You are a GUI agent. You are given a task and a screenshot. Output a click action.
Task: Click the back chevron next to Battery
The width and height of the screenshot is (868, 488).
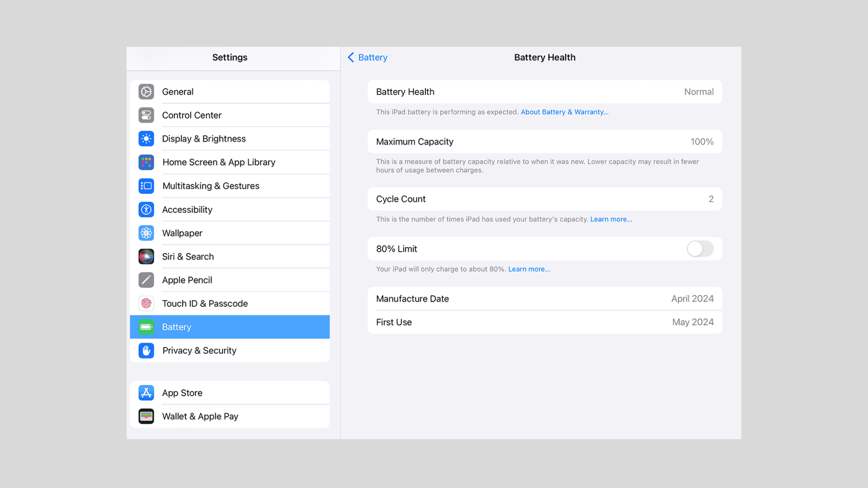tap(351, 57)
